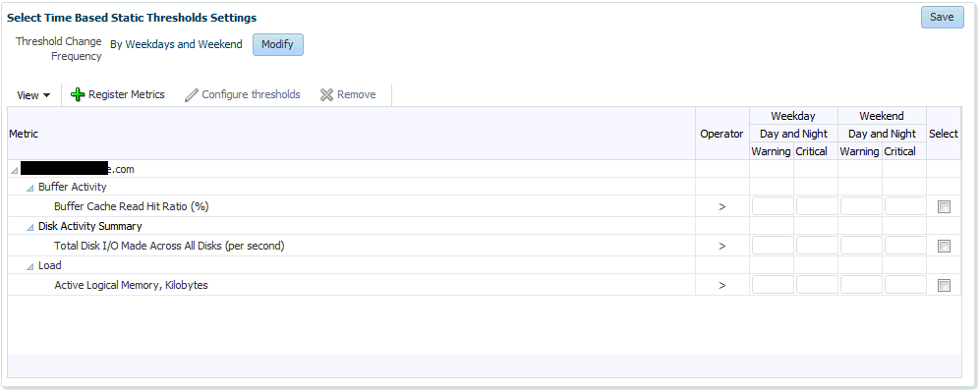Viewport: 980px width, 392px height.
Task: Click Weekend Warning field for Total Disk I/O
Action: 861,246
